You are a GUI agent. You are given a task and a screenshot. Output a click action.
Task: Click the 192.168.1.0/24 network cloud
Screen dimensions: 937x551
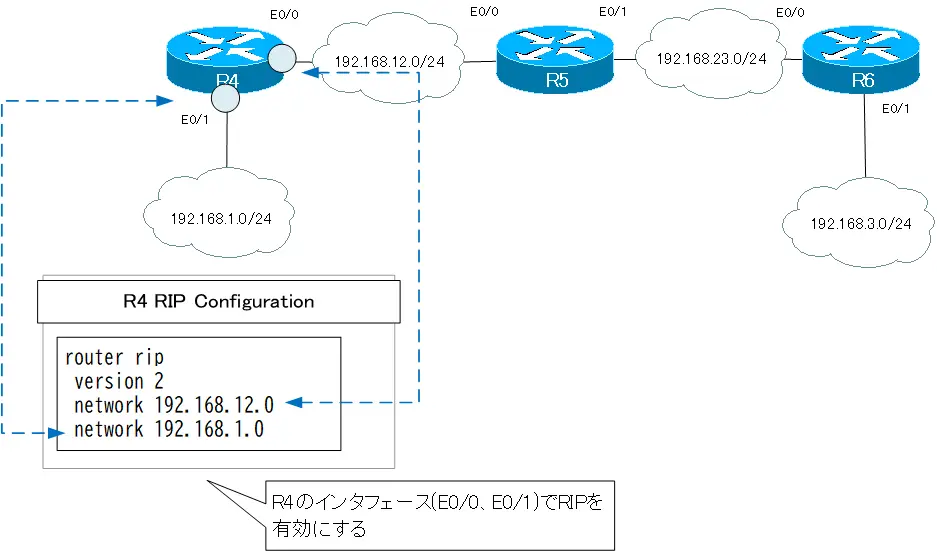[x=219, y=213]
